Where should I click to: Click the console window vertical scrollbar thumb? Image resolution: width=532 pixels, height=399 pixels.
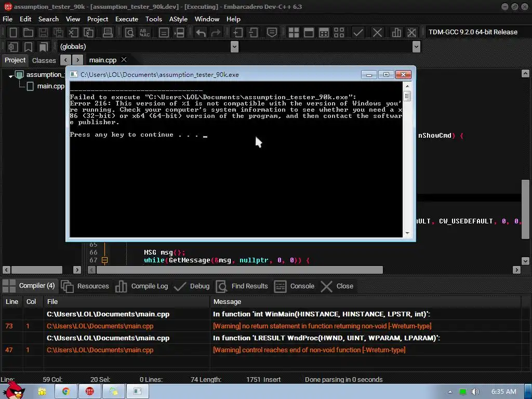pyautogui.click(x=407, y=96)
